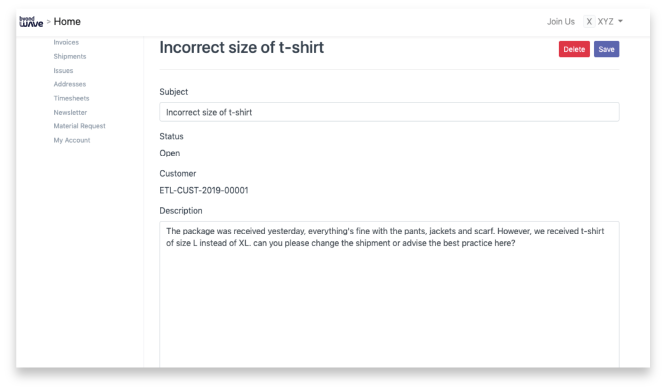
Task: Go to Home breadcrumb
Action: point(67,22)
